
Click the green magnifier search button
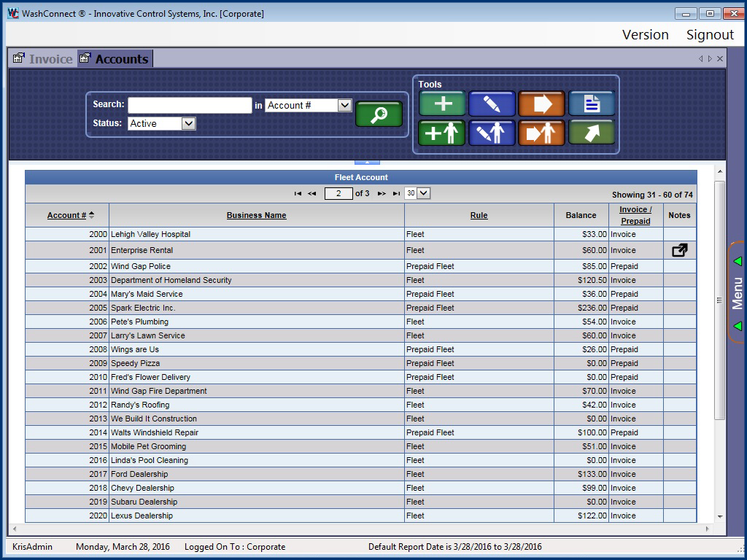click(x=379, y=114)
